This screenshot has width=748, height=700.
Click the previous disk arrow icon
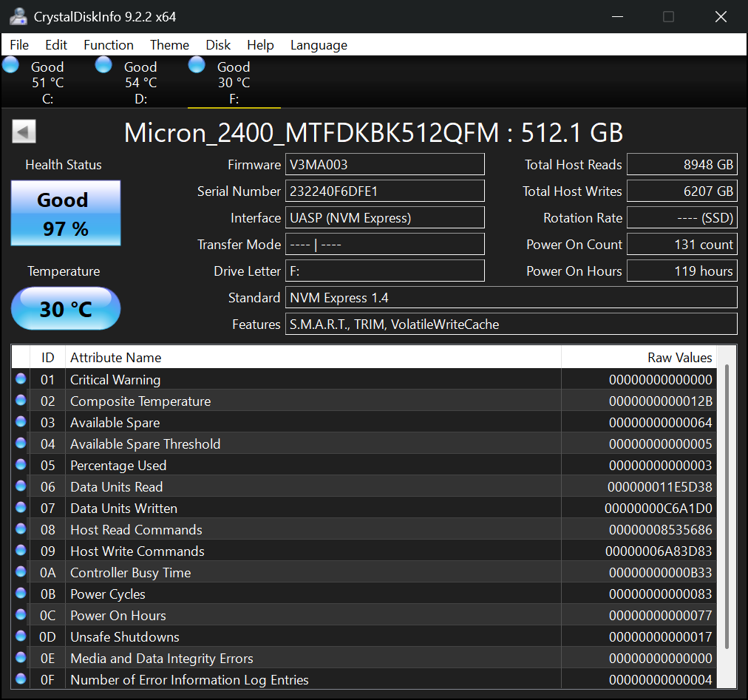pos(24,132)
